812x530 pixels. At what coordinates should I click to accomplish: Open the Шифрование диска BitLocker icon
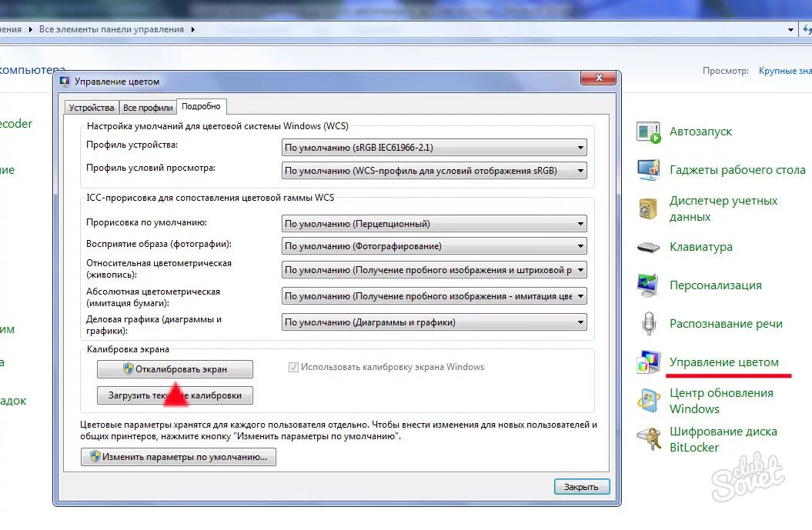(x=648, y=439)
